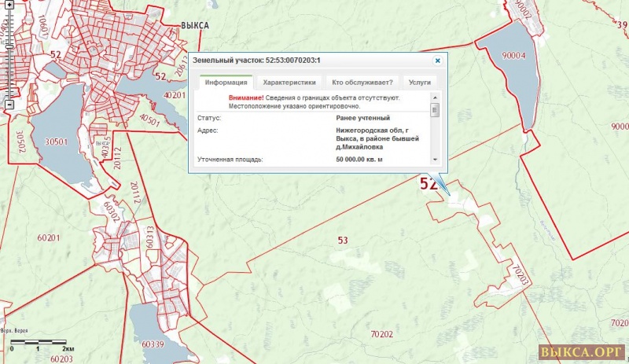
Task: Open the Услуги tab
Action: click(x=420, y=82)
